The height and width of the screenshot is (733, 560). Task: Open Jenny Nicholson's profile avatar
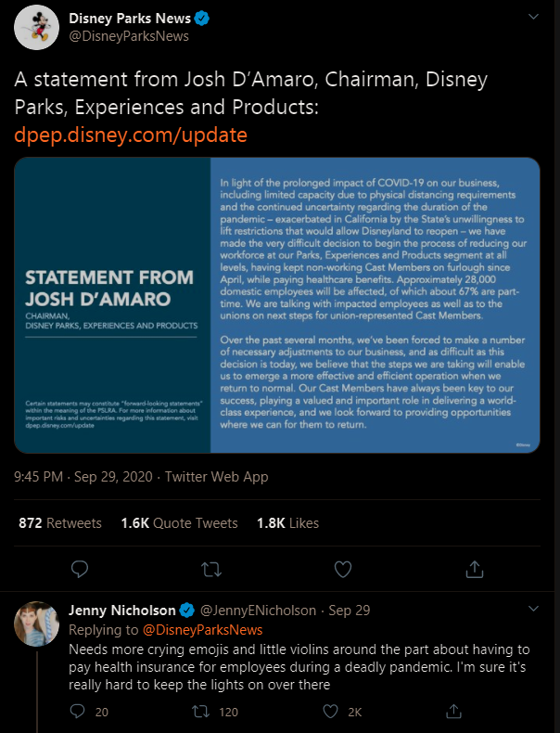pyautogui.click(x=37, y=624)
